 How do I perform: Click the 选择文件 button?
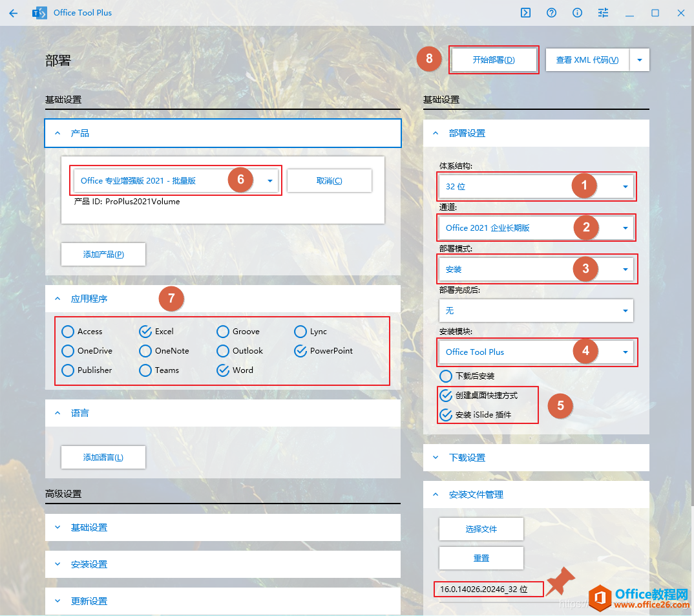coord(481,529)
